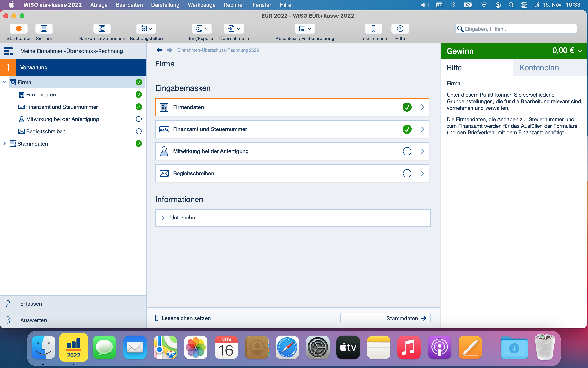Open Control Center in the menu bar

click(524, 5)
